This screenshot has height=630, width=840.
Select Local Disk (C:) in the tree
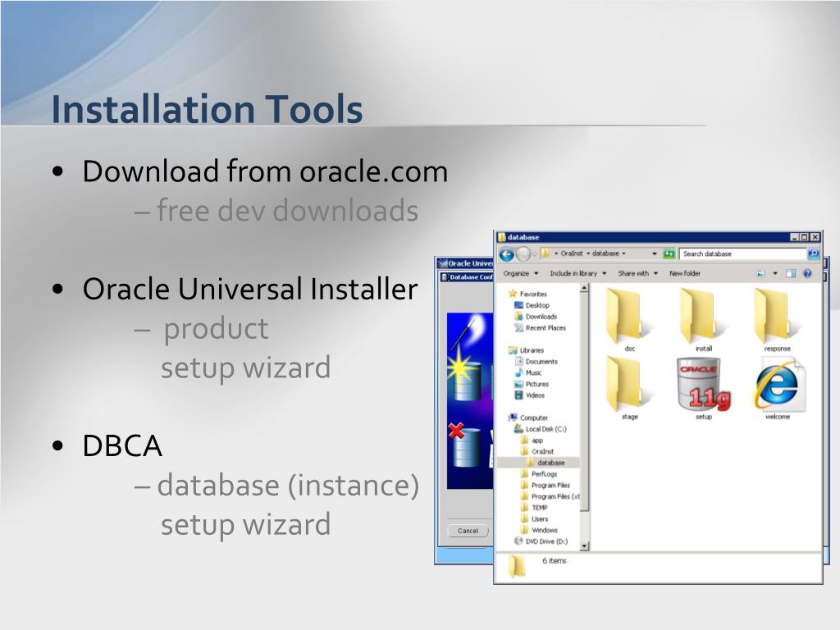click(540, 429)
